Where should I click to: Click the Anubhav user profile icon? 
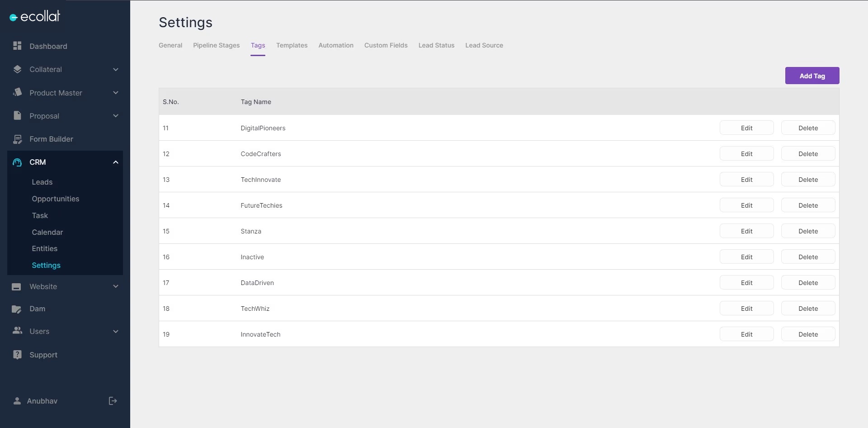click(x=17, y=401)
